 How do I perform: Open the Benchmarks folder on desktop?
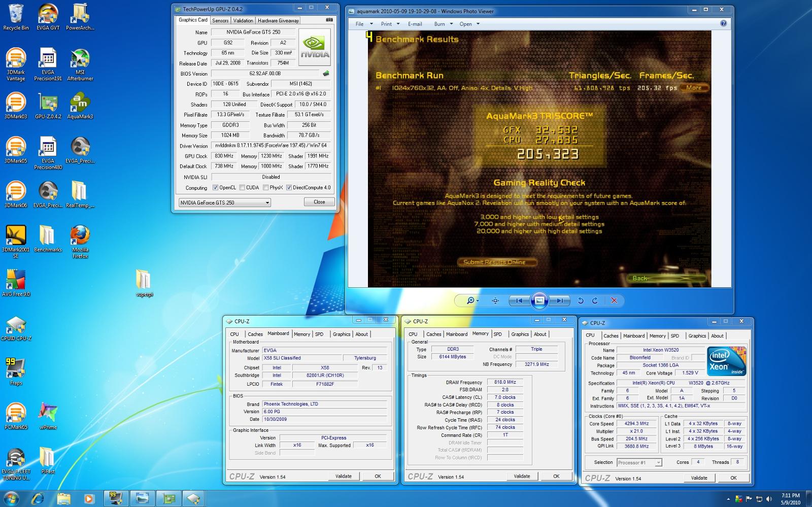48,239
